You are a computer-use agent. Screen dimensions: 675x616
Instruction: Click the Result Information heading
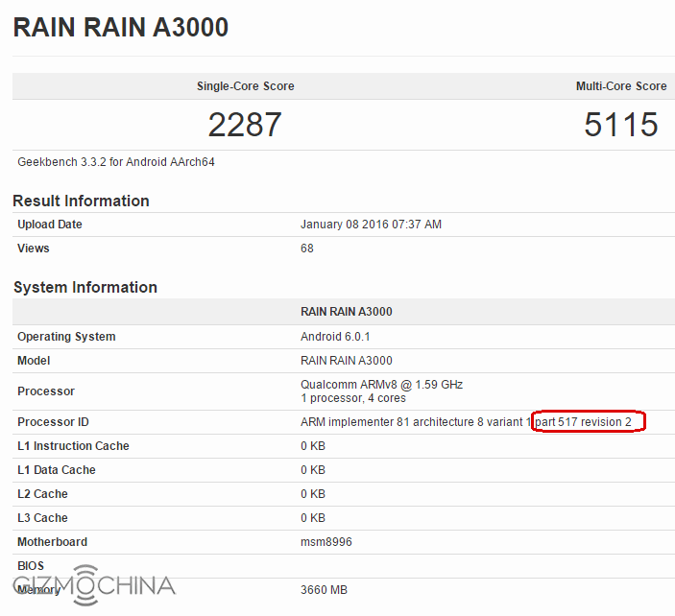pos(81,201)
